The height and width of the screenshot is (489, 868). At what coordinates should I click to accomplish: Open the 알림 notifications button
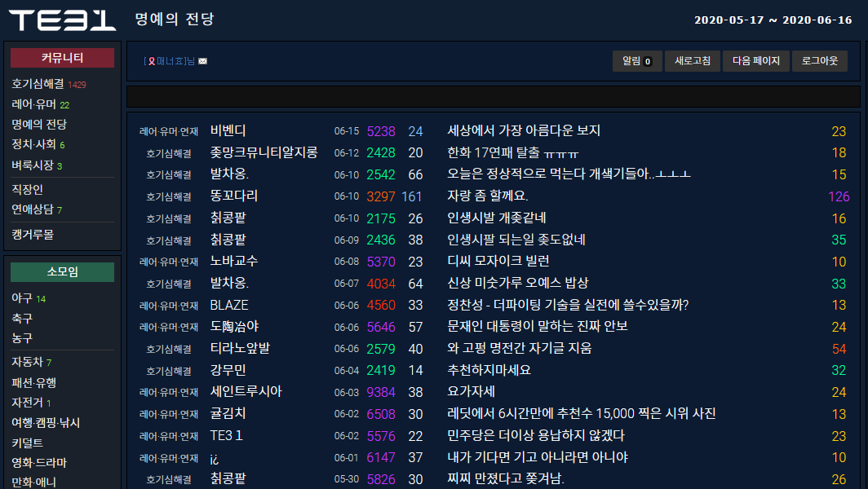(637, 61)
